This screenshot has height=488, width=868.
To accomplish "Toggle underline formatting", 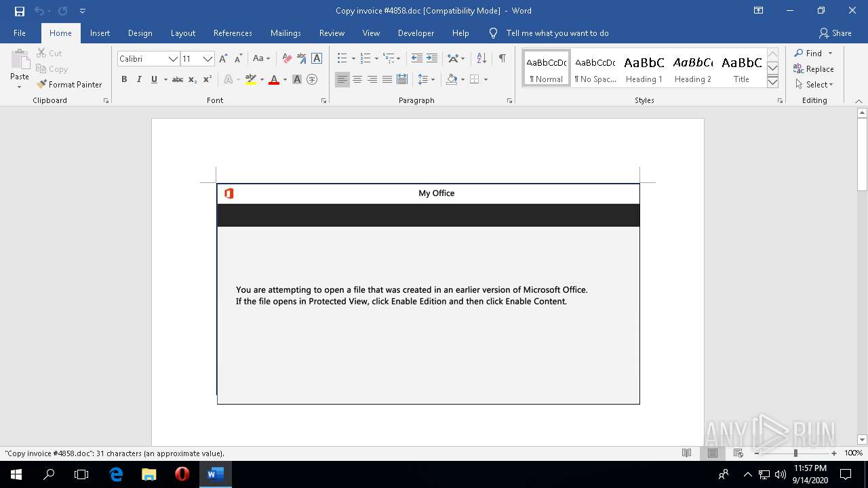I will pos(154,79).
